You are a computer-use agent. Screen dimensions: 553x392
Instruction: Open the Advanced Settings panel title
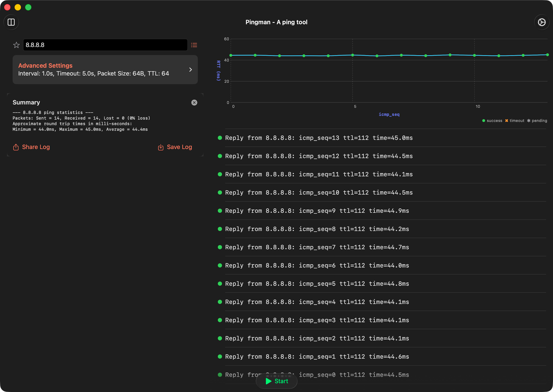(45, 66)
